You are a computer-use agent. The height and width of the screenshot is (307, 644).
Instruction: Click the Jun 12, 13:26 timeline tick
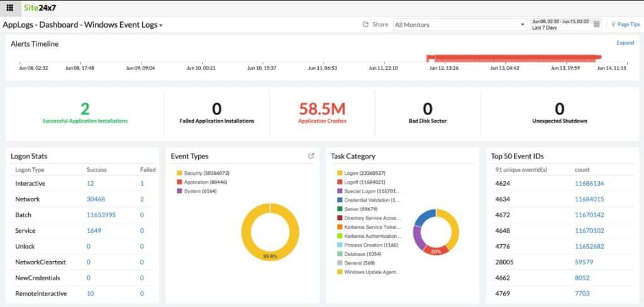click(x=444, y=68)
